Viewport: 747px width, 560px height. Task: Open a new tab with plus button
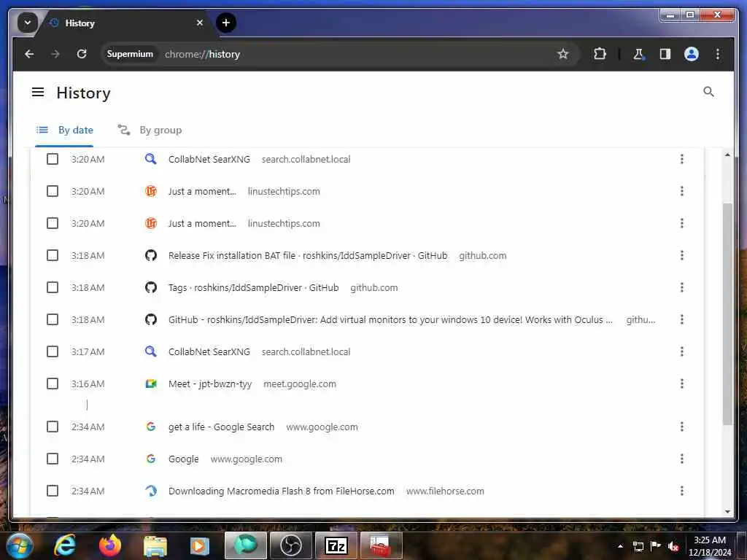[x=226, y=23]
